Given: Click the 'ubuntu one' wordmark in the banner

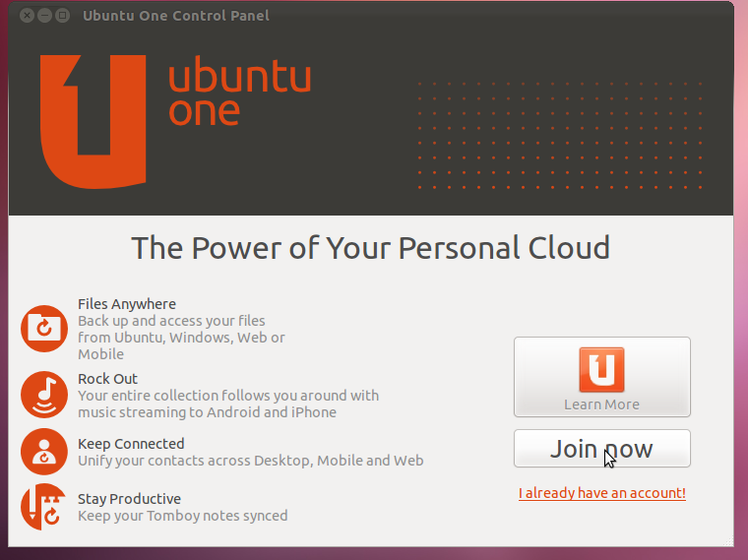Looking at the screenshot, I should [x=240, y=94].
